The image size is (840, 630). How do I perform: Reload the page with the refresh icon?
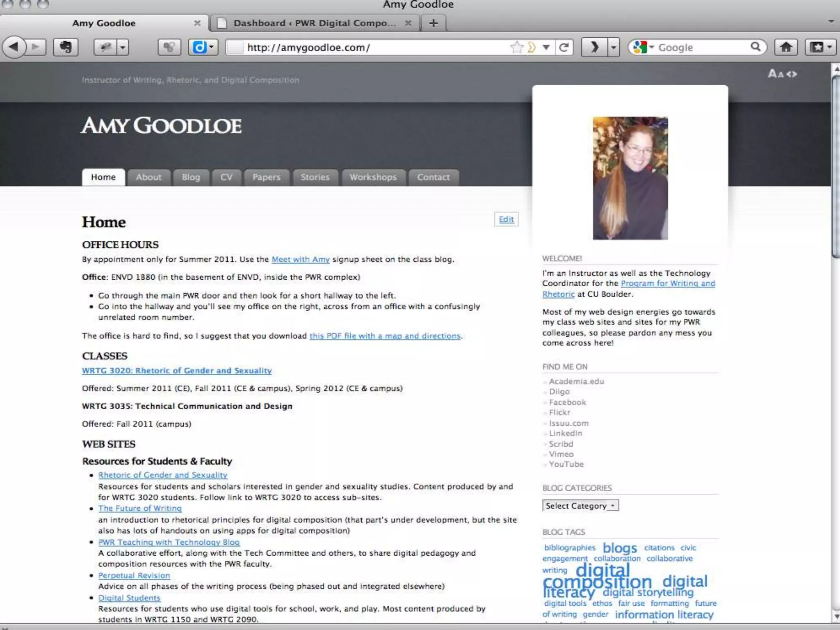tap(564, 48)
